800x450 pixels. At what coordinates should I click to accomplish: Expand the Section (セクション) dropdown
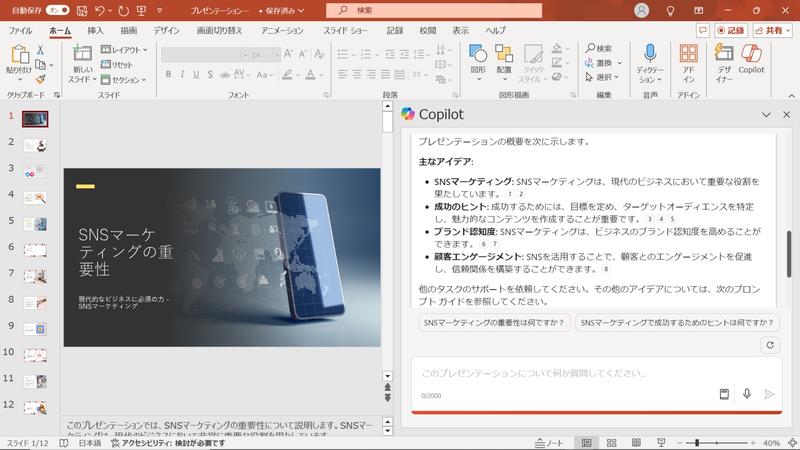click(x=125, y=80)
